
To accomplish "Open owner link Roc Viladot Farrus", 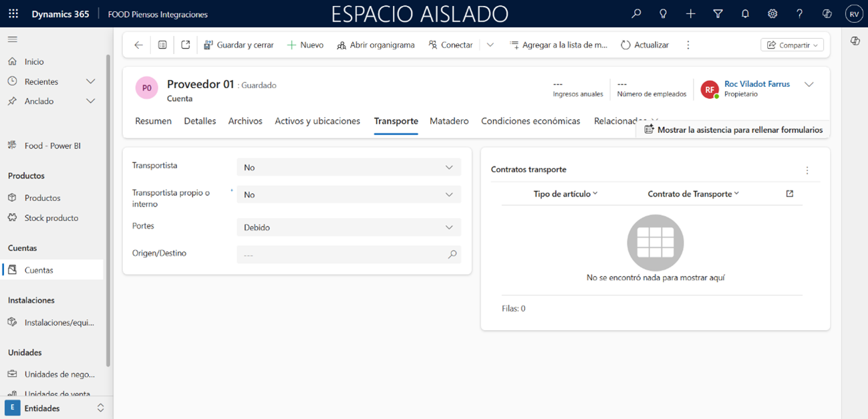I will 756,84.
